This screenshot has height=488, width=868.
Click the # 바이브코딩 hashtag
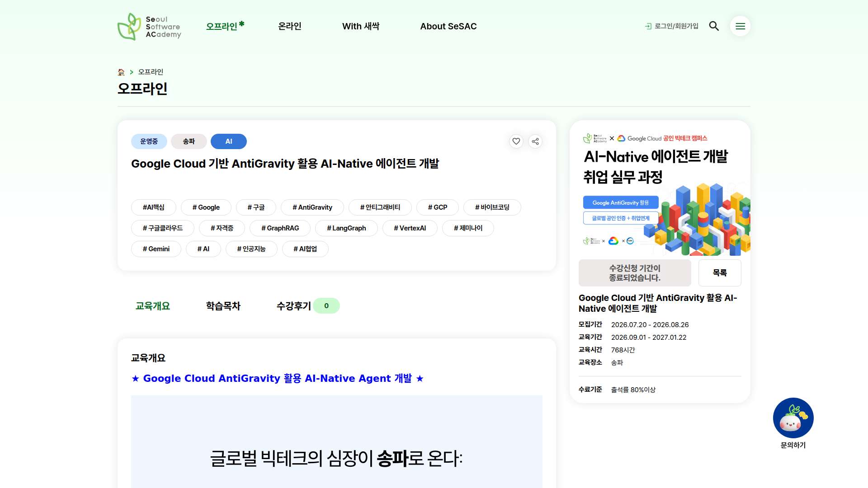tap(492, 207)
